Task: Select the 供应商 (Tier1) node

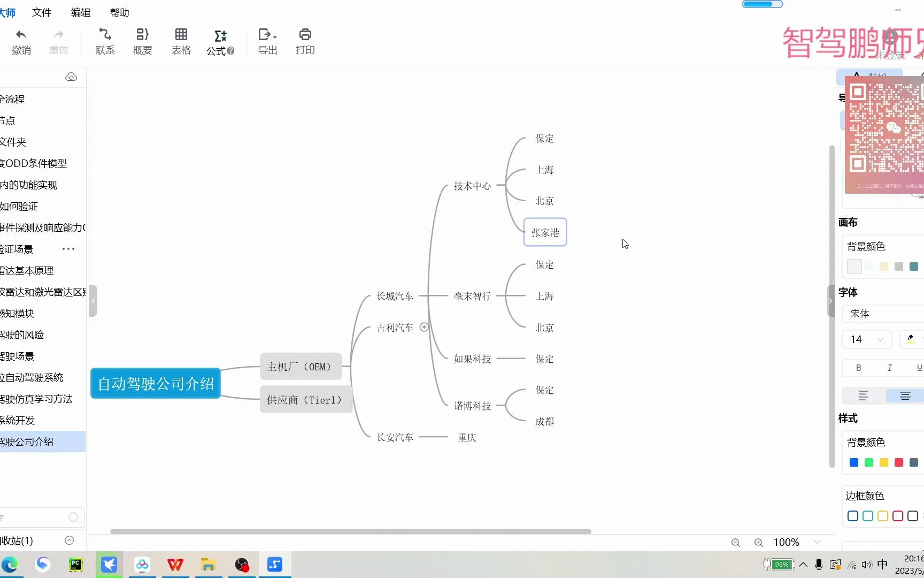Action: pos(306,400)
